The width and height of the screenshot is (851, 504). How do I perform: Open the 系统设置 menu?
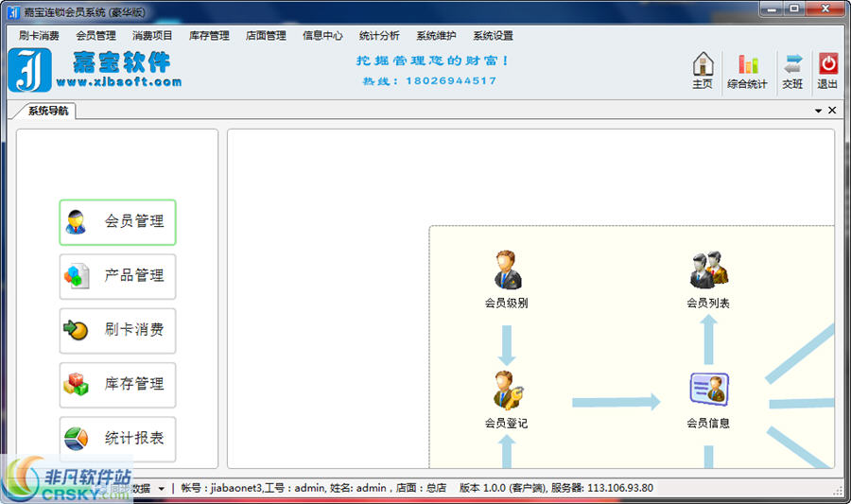tap(493, 36)
